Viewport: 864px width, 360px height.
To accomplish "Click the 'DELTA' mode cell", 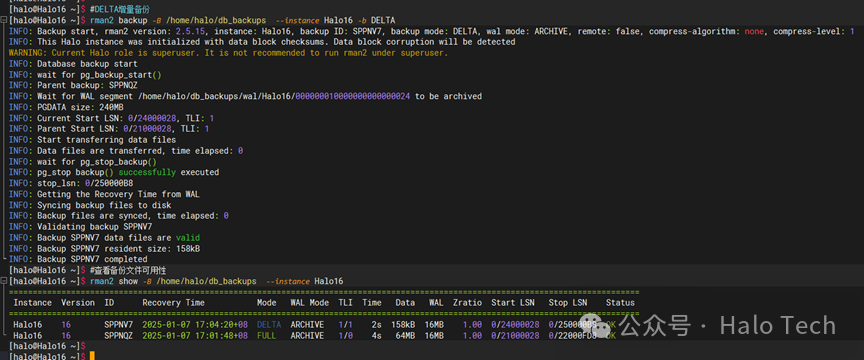I will pyautogui.click(x=269, y=325).
